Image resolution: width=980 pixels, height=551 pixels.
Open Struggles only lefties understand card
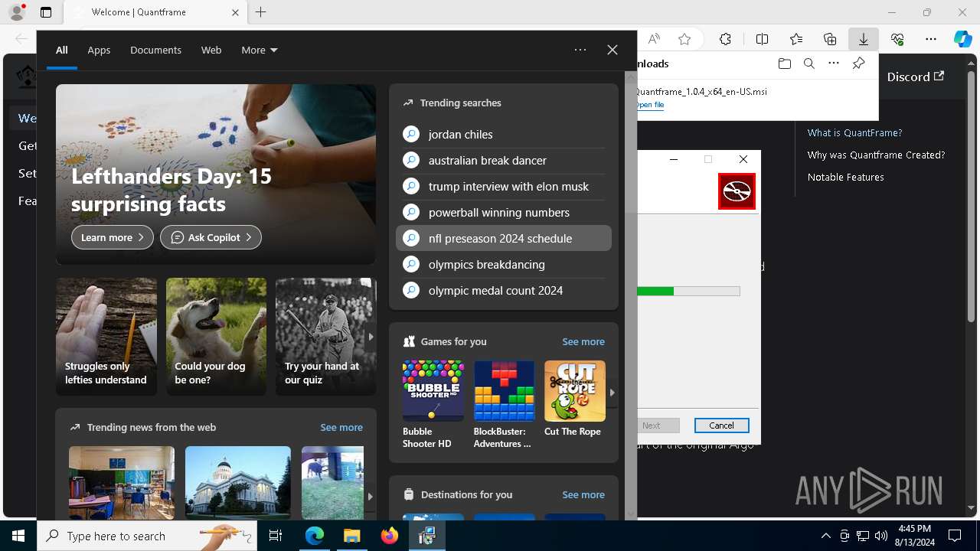106,337
